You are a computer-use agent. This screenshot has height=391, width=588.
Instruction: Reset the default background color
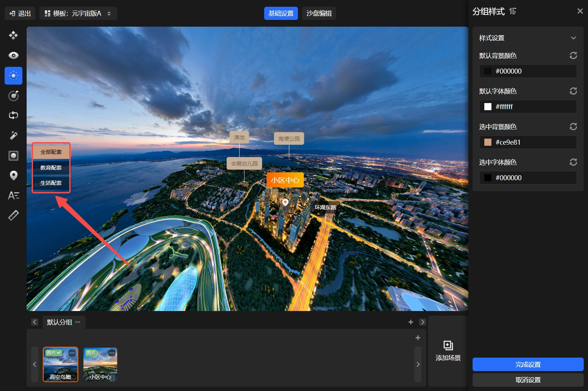[x=573, y=55]
